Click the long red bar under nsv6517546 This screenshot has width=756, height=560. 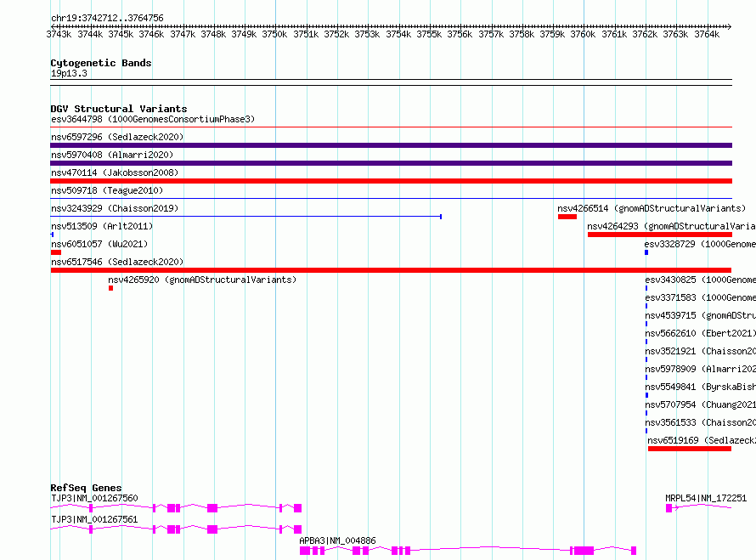tap(391, 270)
